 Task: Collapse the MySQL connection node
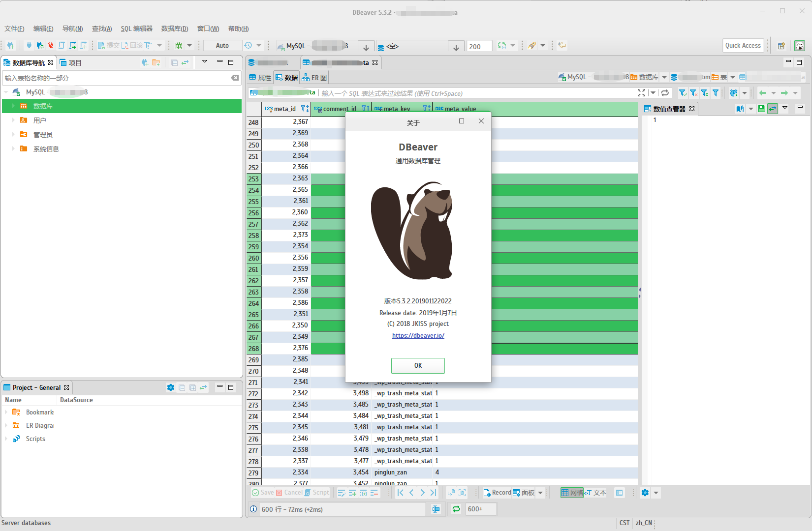click(x=6, y=92)
